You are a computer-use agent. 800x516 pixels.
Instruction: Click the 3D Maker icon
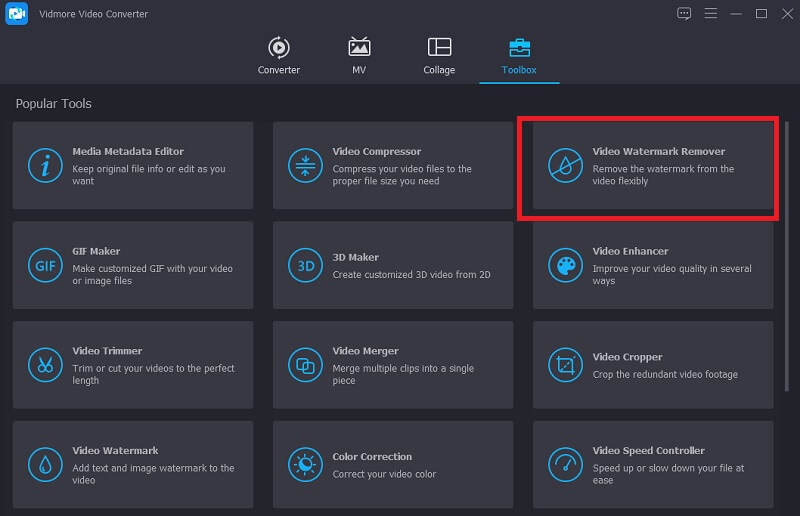point(305,265)
